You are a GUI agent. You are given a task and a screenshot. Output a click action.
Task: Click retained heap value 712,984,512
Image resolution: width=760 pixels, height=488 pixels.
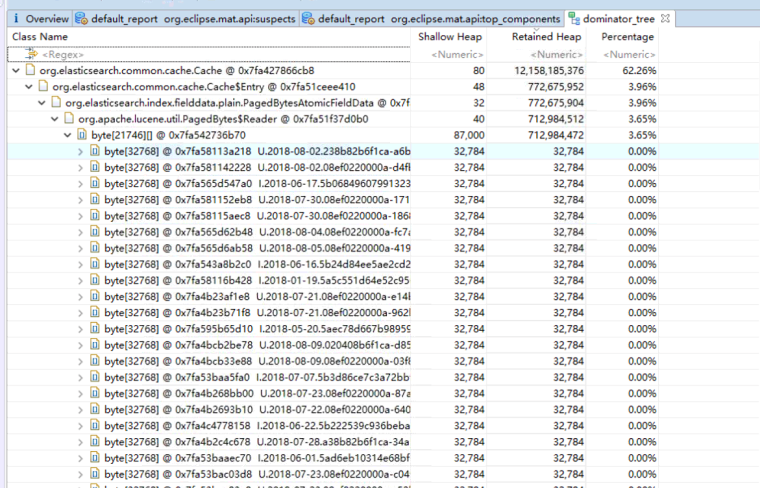(x=555, y=119)
